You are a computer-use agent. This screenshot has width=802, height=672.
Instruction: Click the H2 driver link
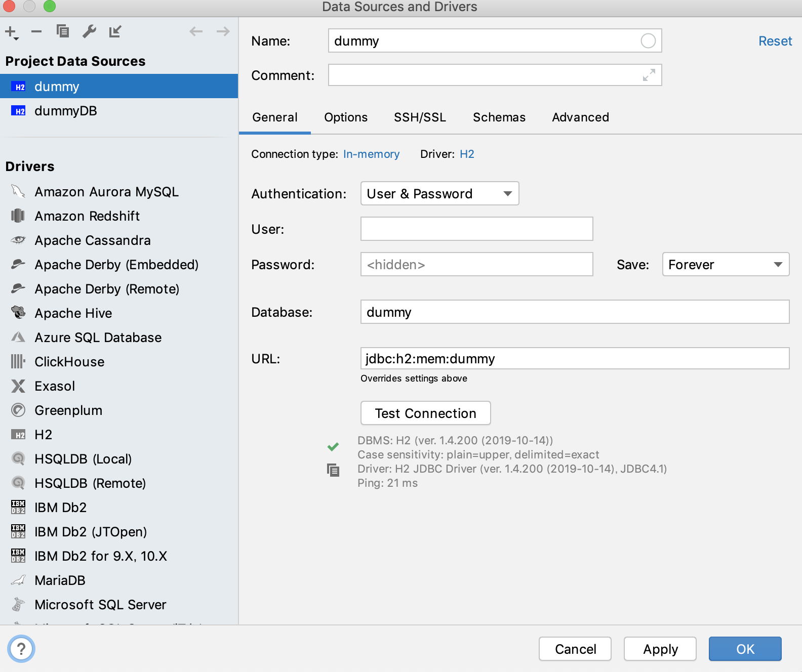coord(467,154)
